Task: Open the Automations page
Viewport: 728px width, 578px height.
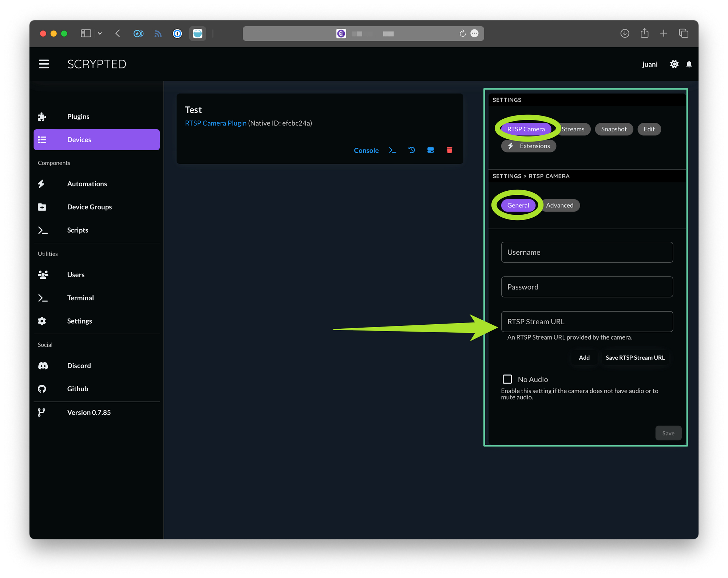Action: [x=96, y=184]
